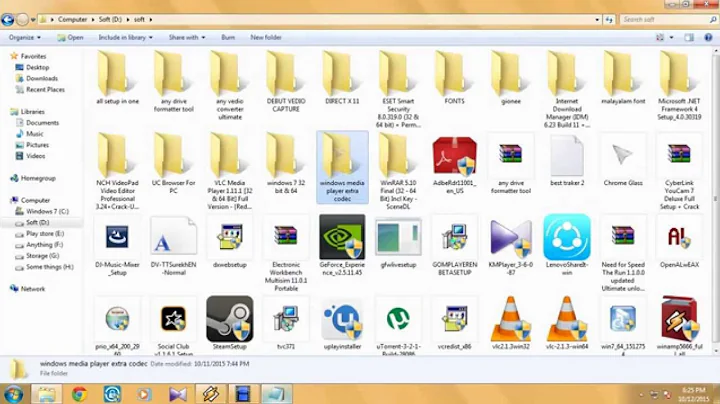Click Computer in the address breadcrumb

pos(72,20)
